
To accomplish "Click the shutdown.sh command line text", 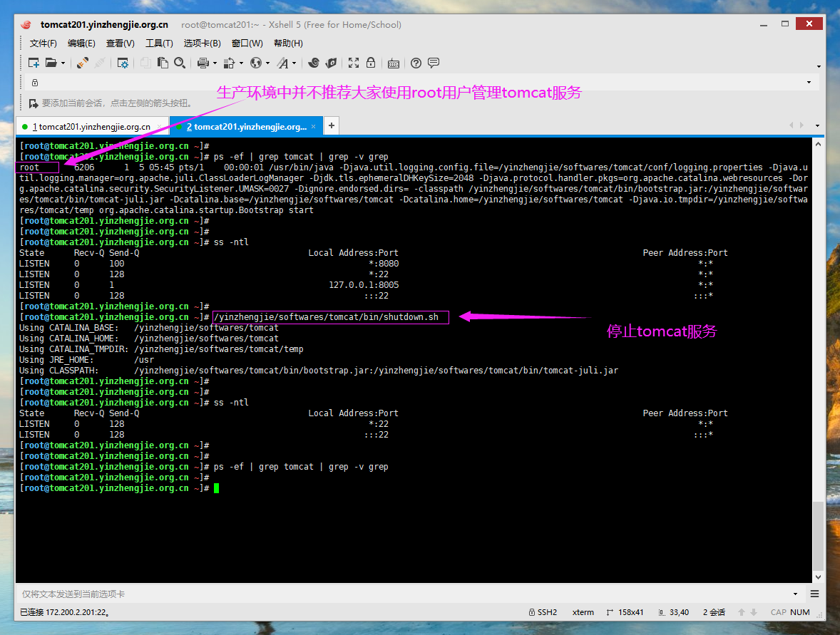I will tap(327, 317).
